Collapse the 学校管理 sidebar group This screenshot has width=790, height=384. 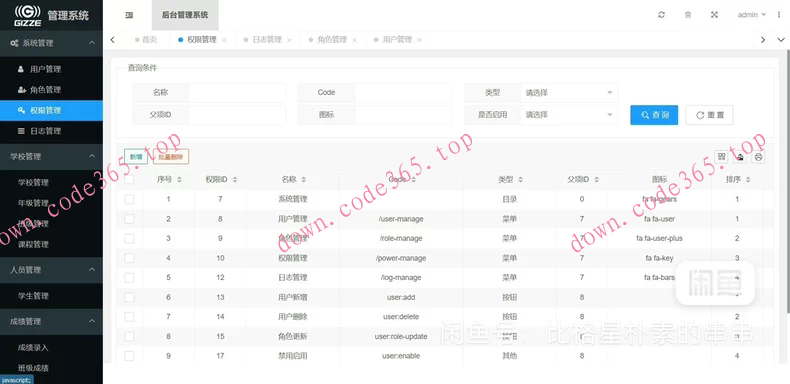tap(51, 156)
